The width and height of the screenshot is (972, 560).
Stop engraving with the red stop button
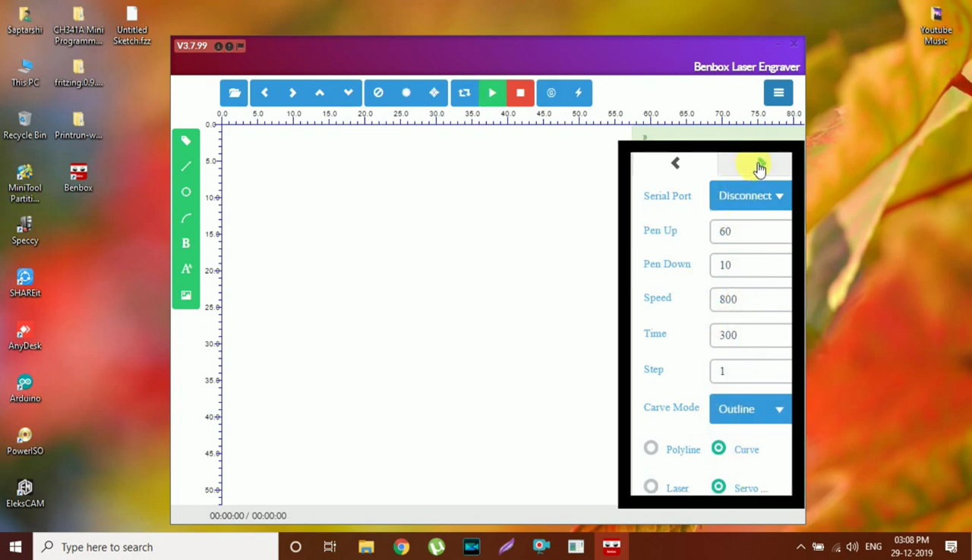pyautogui.click(x=520, y=93)
